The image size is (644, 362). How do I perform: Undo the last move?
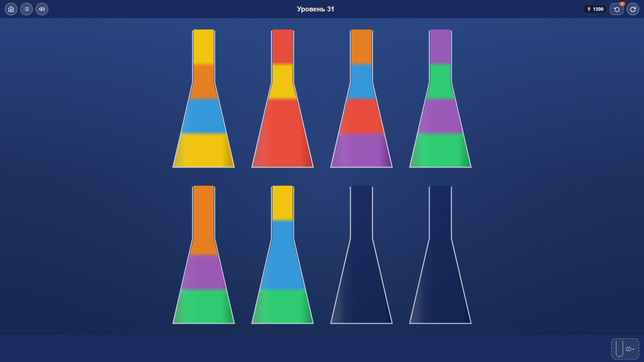[x=617, y=9]
